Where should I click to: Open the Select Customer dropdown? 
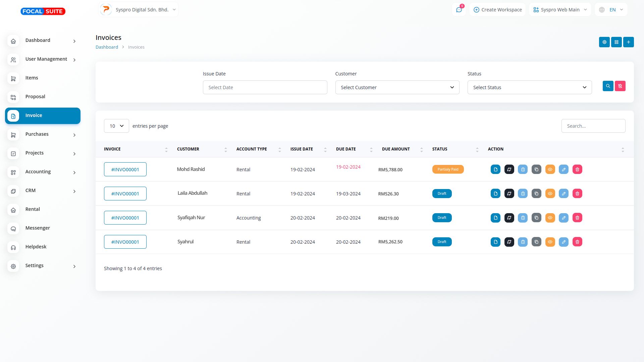[397, 87]
